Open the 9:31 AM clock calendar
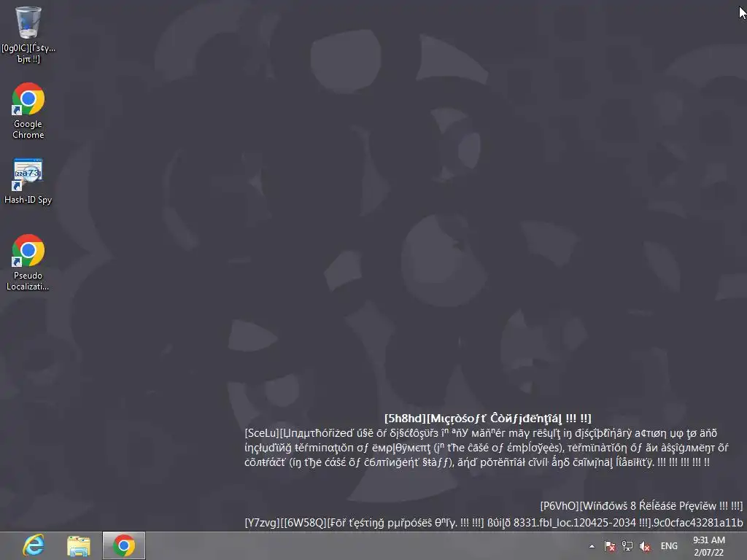The height and width of the screenshot is (560, 747). click(x=709, y=546)
